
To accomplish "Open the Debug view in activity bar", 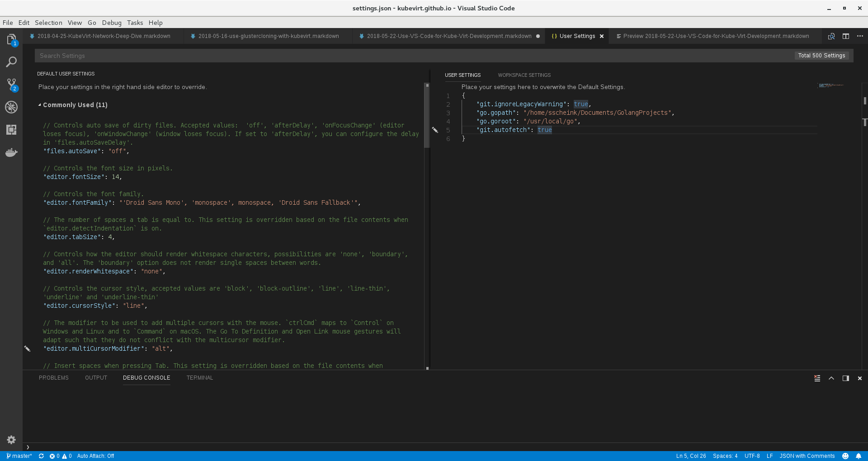I will (x=11, y=107).
